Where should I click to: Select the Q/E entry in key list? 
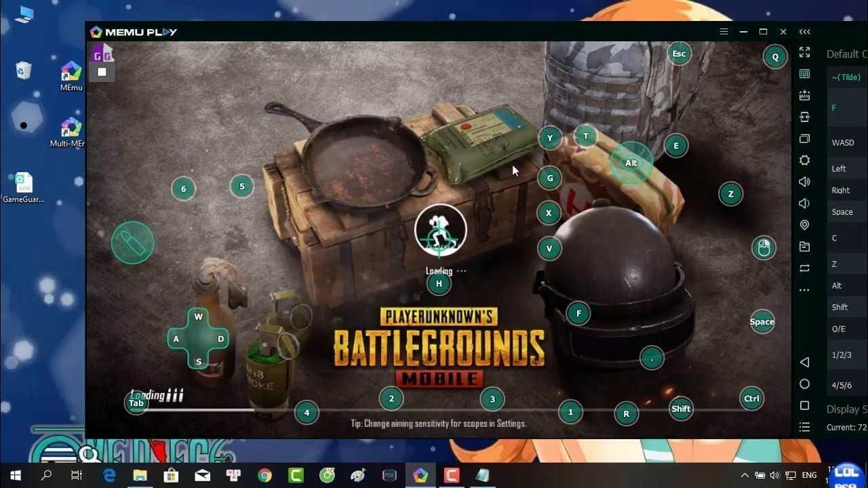tap(848, 329)
